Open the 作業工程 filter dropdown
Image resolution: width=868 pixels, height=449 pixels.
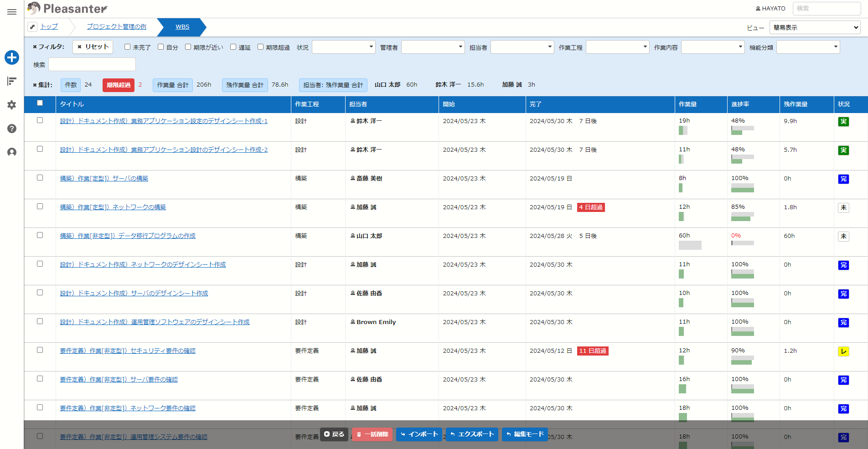[x=617, y=47]
